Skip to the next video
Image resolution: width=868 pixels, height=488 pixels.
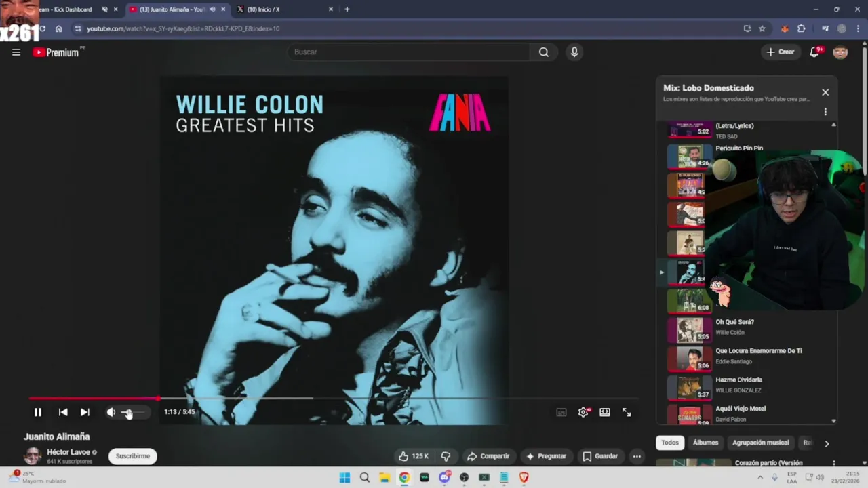pyautogui.click(x=85, y=412)
